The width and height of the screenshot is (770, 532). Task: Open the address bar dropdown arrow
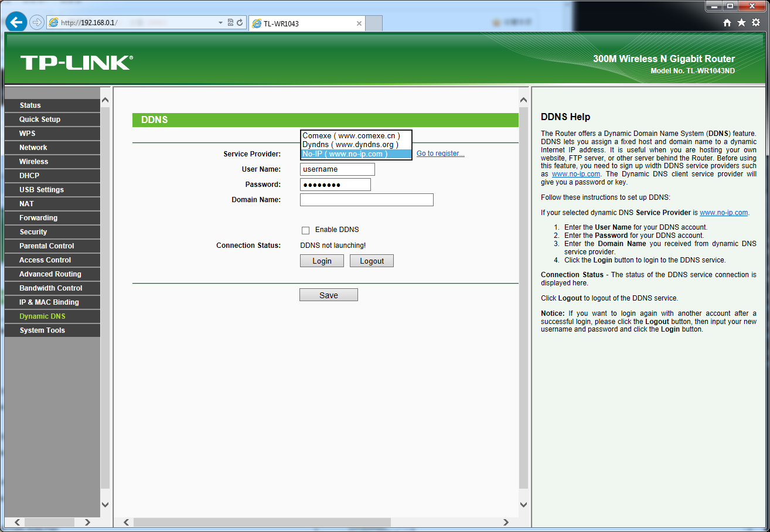[220, 23]
